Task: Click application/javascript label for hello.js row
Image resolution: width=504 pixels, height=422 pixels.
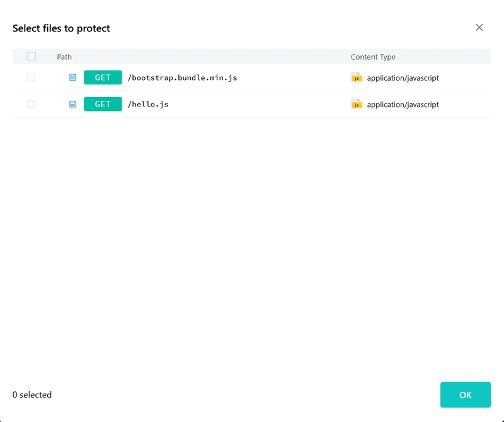Action: click(403, 105)
